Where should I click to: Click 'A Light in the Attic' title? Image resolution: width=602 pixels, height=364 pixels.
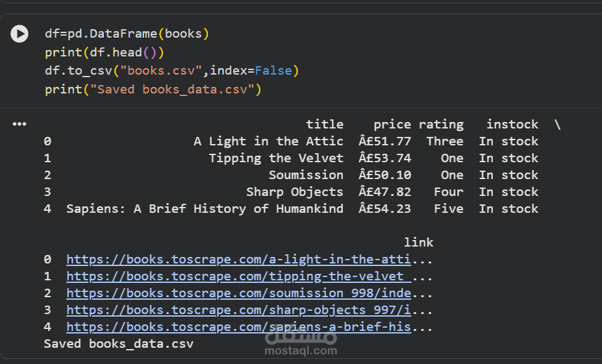[x=268, y=141]
